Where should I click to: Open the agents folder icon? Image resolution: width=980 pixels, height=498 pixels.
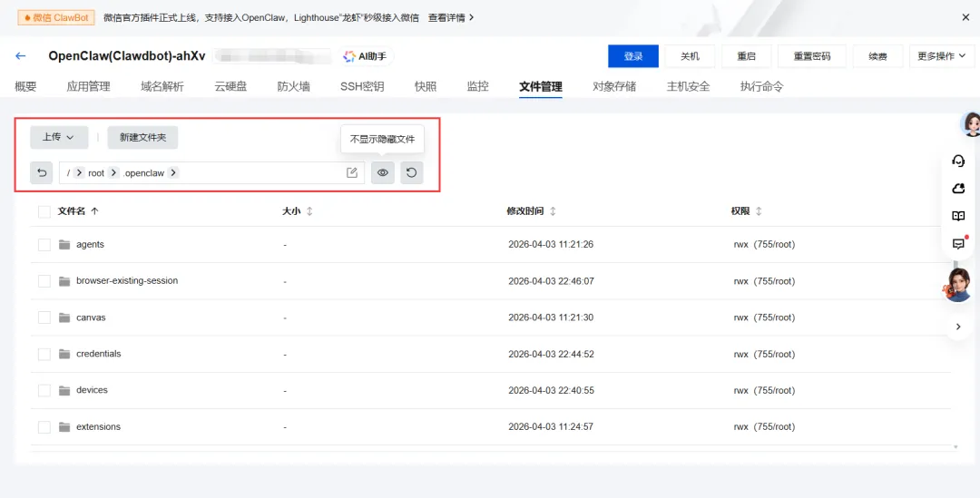[x=64, y=244]
